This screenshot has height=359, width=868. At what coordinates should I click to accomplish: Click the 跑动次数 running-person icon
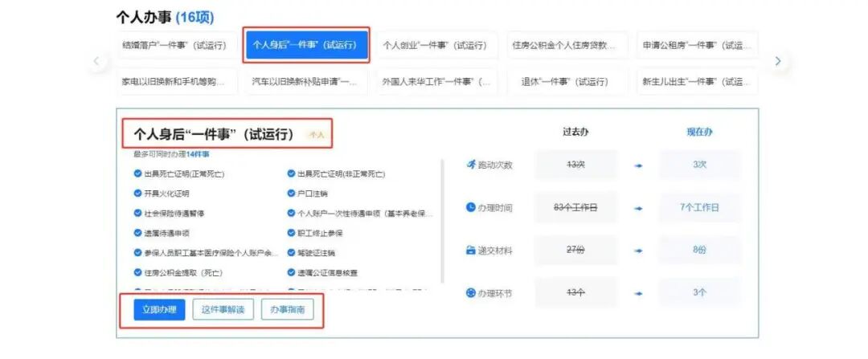coord(471,165)
